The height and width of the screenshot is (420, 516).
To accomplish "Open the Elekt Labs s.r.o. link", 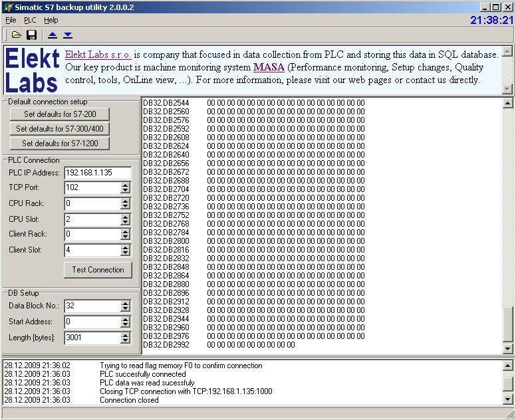I will coord(98,54).
